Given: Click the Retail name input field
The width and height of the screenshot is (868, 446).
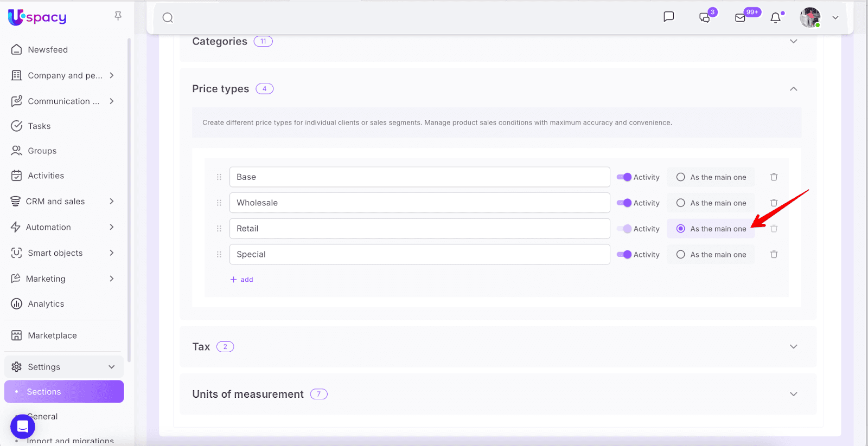Looking at the screenshot, I should [x=419, y=229].
